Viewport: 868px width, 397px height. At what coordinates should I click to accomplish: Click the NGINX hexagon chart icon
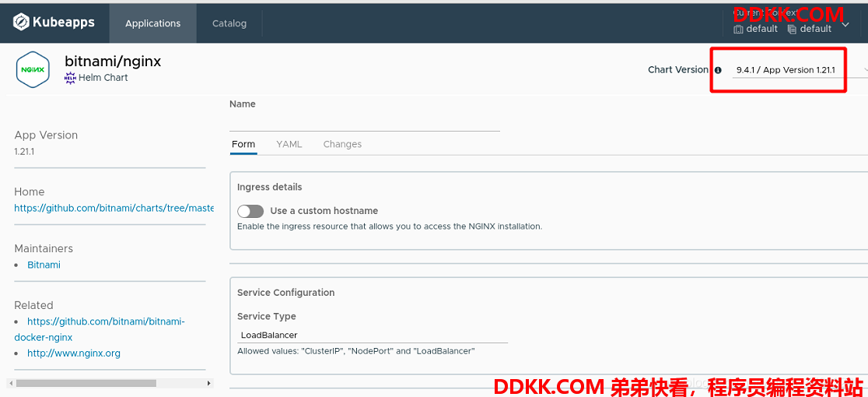click(33, 70)
